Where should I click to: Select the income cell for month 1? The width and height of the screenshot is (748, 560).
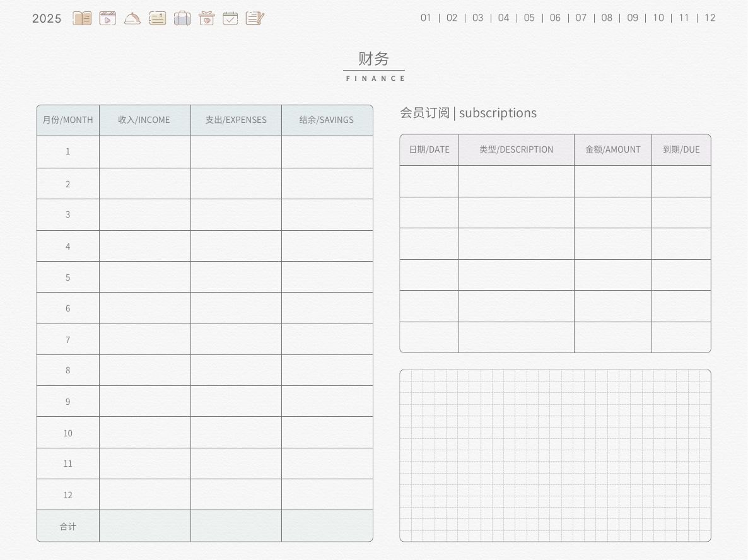click(144, 152)
